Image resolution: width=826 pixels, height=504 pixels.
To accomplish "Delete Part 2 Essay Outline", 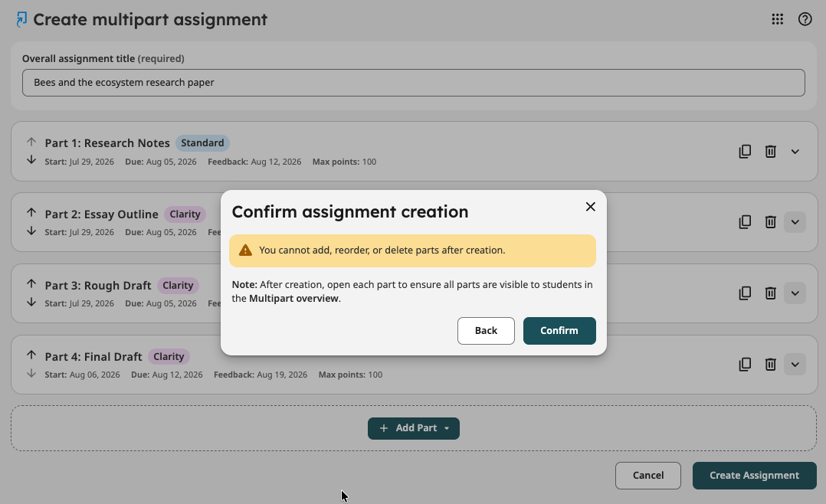I will click(771, 222).
